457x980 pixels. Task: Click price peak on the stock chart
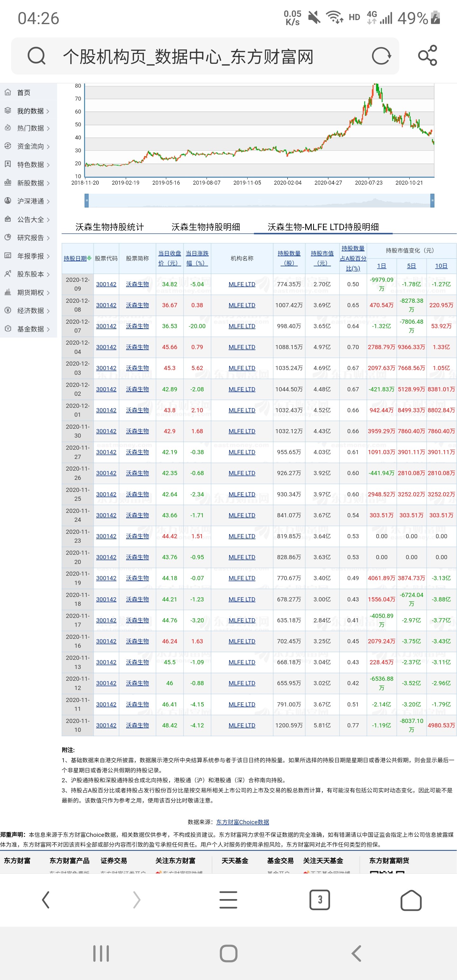click(376, 85)
